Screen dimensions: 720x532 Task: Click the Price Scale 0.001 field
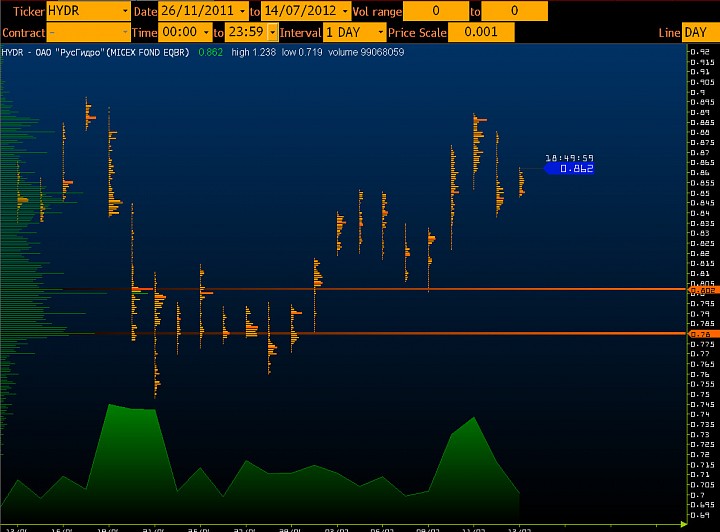click(x=481, y=33)
